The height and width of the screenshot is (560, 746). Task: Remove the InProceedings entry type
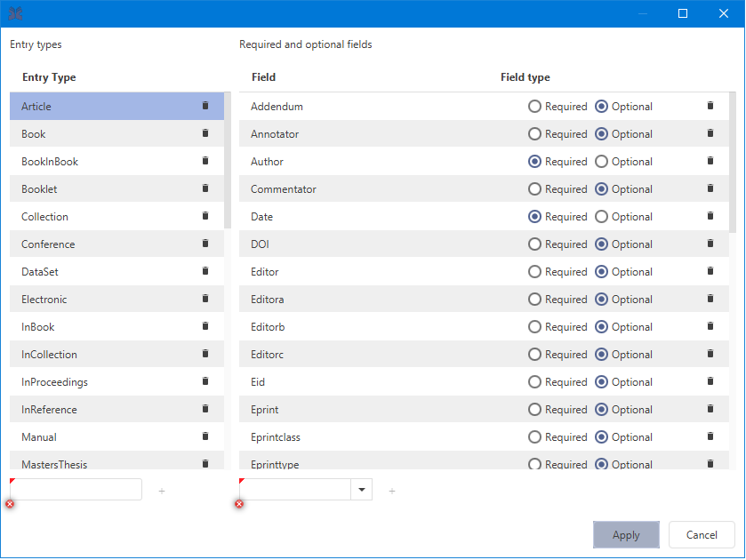pos(205,381)
